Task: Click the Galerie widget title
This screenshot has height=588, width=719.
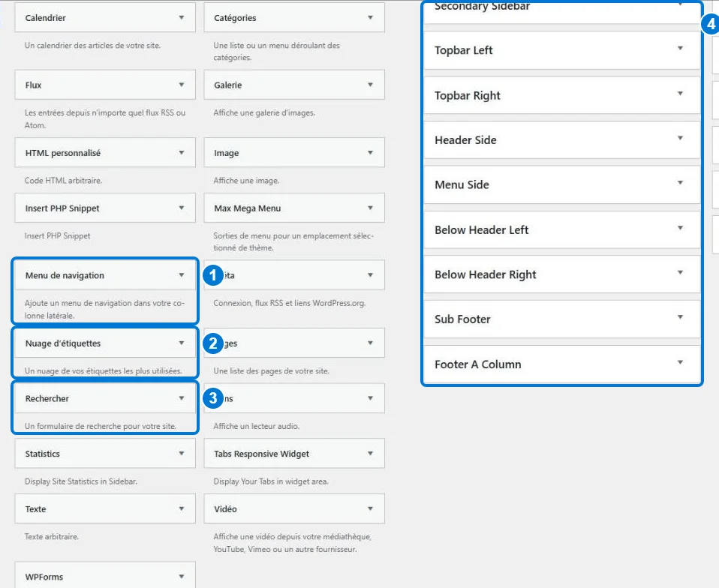Action: [x=227, y=85]
